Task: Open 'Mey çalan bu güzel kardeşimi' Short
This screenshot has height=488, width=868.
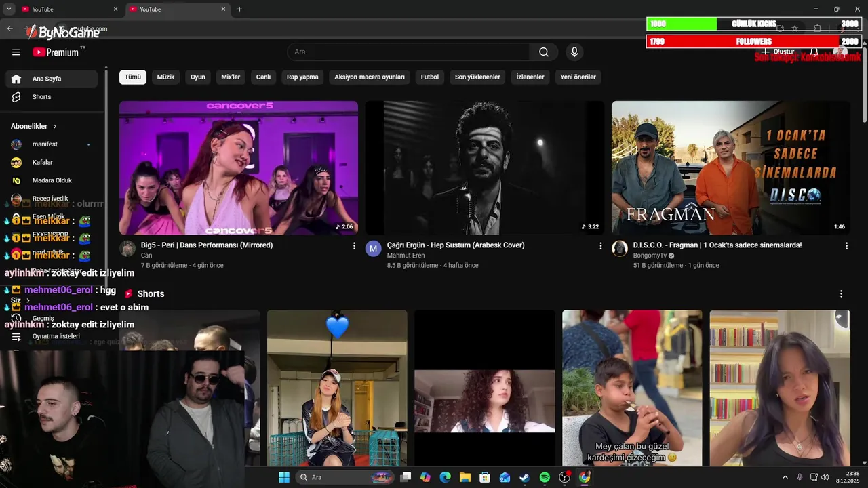Action: (x=632, y=388)
